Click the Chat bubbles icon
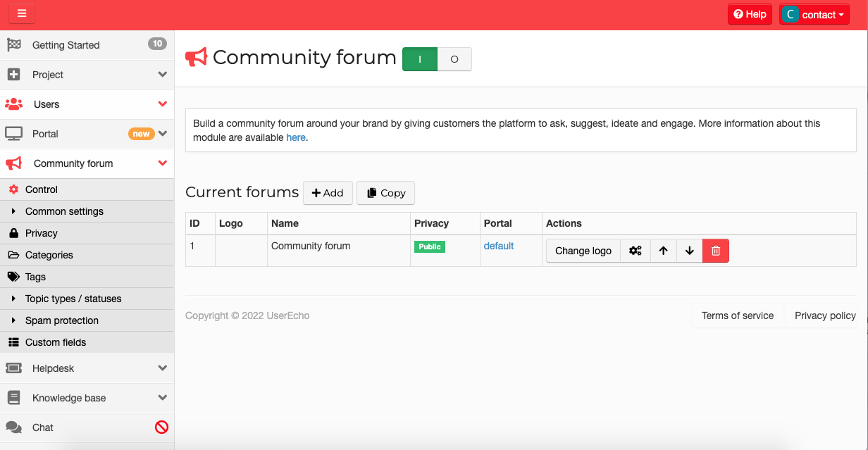 coord(13,427)
